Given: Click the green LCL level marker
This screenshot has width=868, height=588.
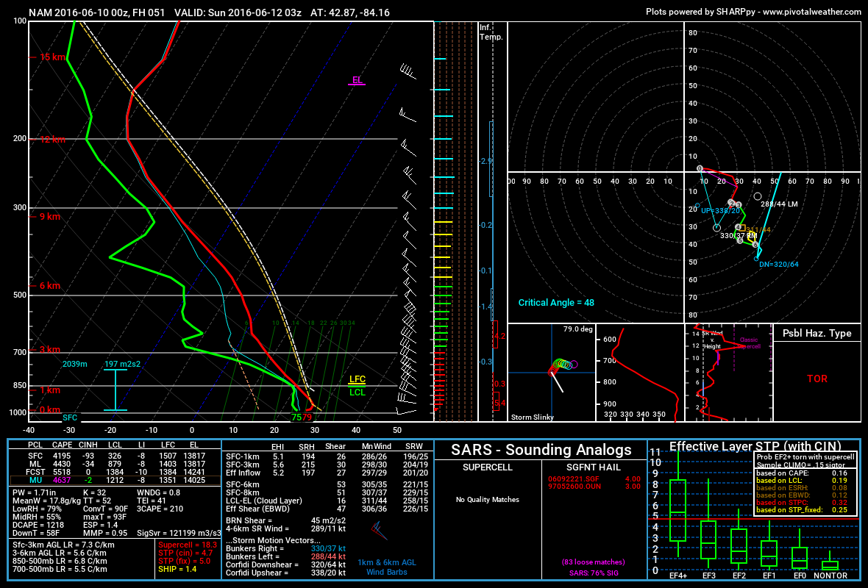Looking at the screenshot, I should (x=357, y=392).
